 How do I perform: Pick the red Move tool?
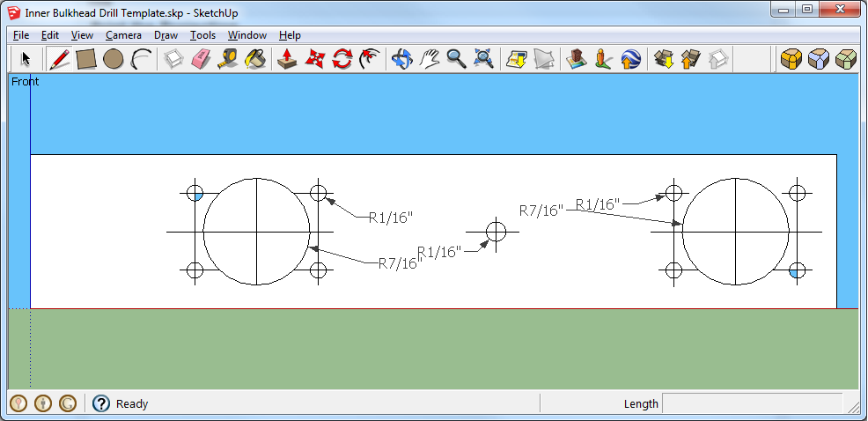315,59
